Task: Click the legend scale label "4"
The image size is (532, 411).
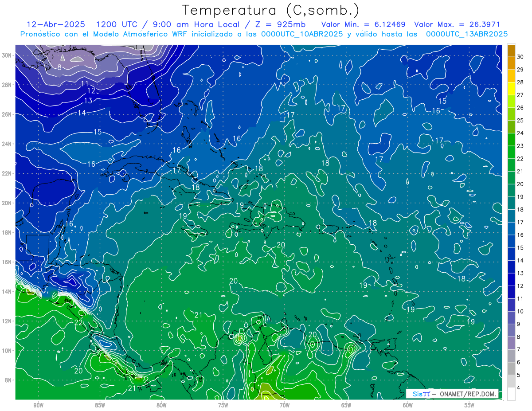Action: click(x=519, y=388)
